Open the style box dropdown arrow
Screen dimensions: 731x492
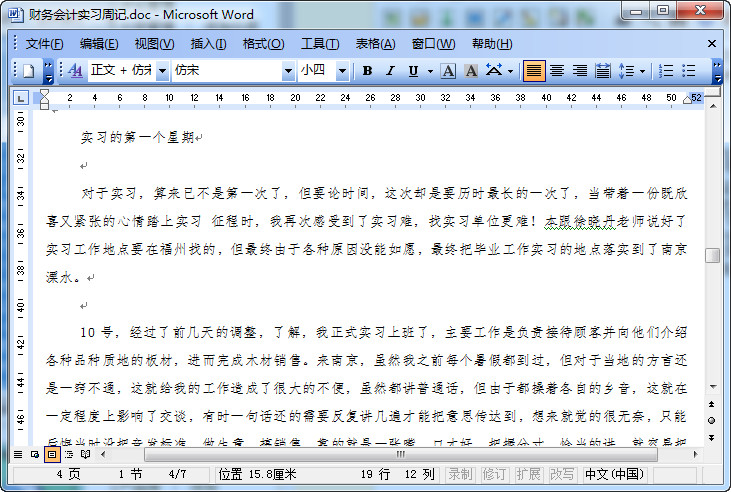point(162,71)
